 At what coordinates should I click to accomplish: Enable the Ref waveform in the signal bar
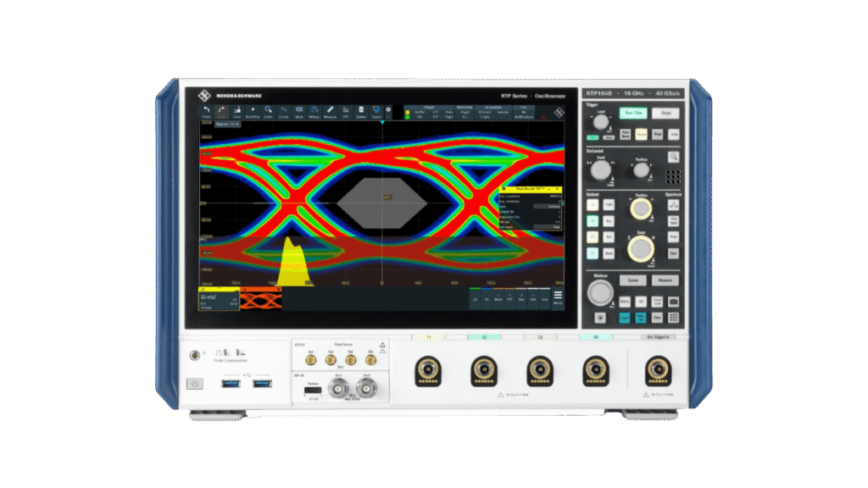point(532,298)
